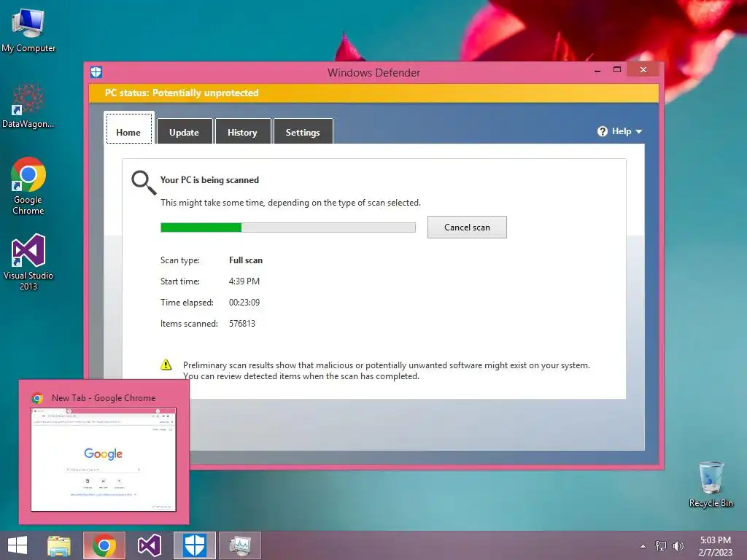
Task: Switch to the Settings tab
Action: pyautogui.click(x=303, y=133)
